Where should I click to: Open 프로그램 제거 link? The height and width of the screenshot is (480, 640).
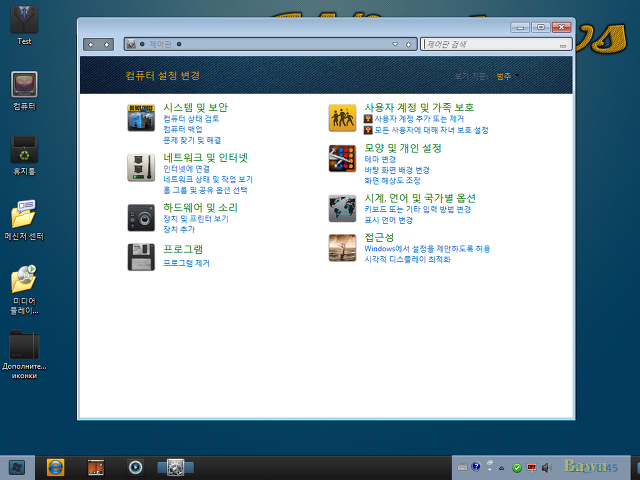186,263
